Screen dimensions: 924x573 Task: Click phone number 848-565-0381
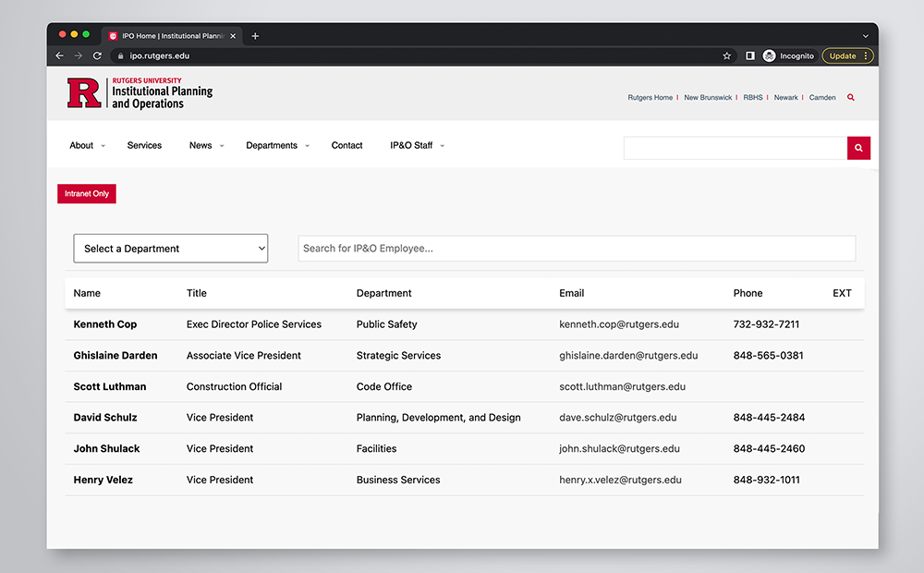(768, 356)
